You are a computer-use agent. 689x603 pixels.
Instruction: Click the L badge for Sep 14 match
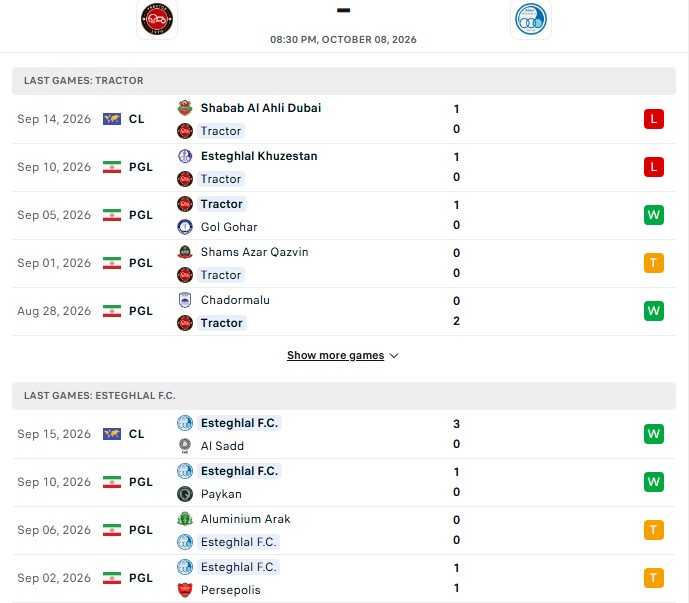[x=653, y=119]
